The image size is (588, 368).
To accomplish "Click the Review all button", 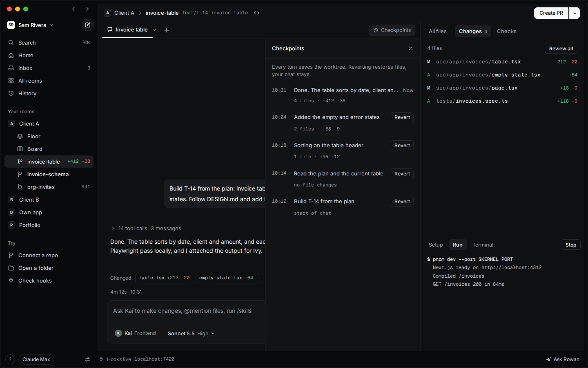I will (x=561, y=48).
